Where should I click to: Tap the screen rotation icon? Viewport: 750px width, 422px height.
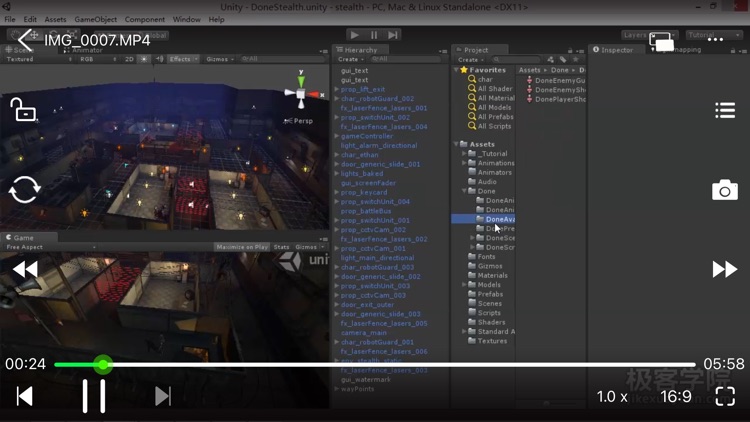[x=24, y=189]
